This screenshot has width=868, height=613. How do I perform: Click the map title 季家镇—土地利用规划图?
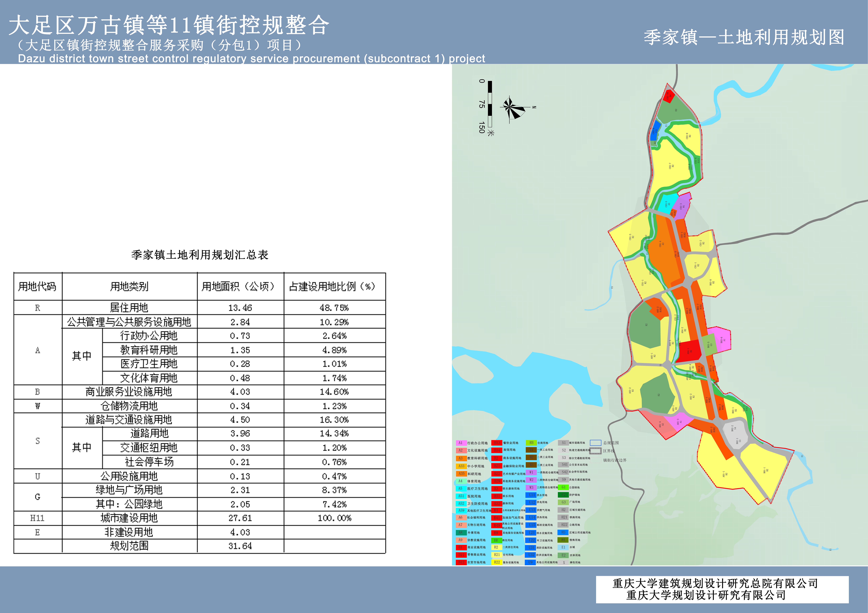coord(744,37)
